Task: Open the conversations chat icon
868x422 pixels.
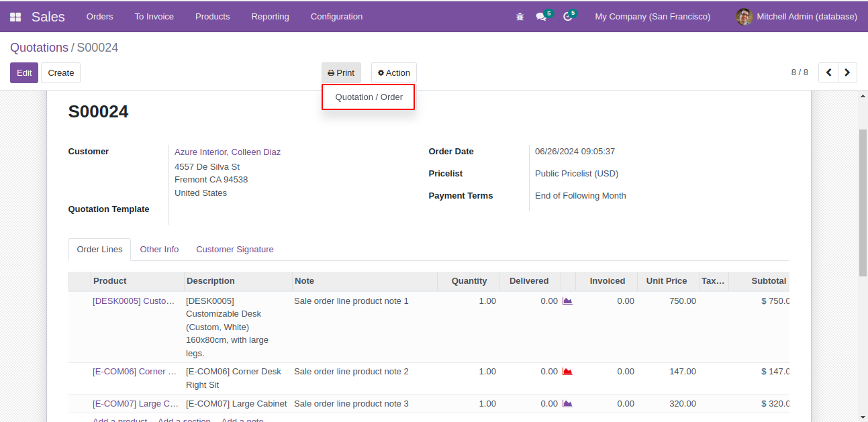Action: point(541,17)
